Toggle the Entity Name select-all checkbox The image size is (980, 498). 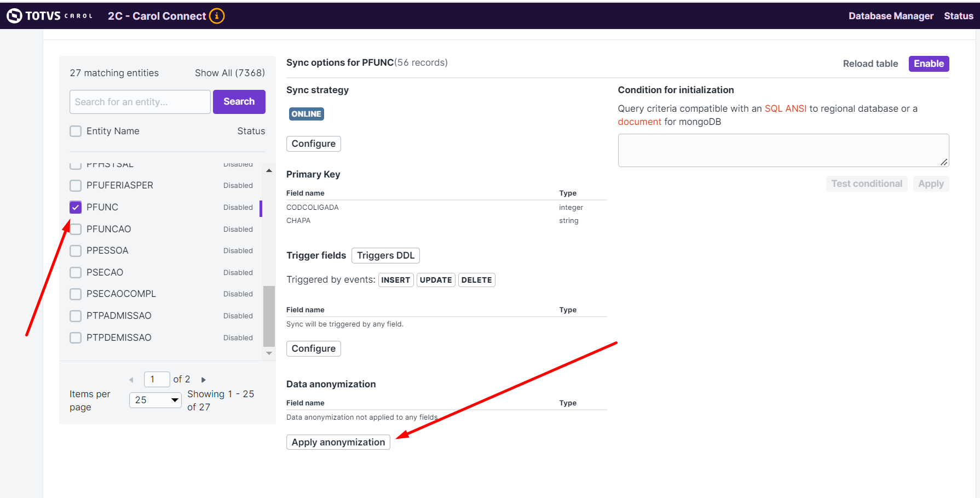[x=76, y=131]
